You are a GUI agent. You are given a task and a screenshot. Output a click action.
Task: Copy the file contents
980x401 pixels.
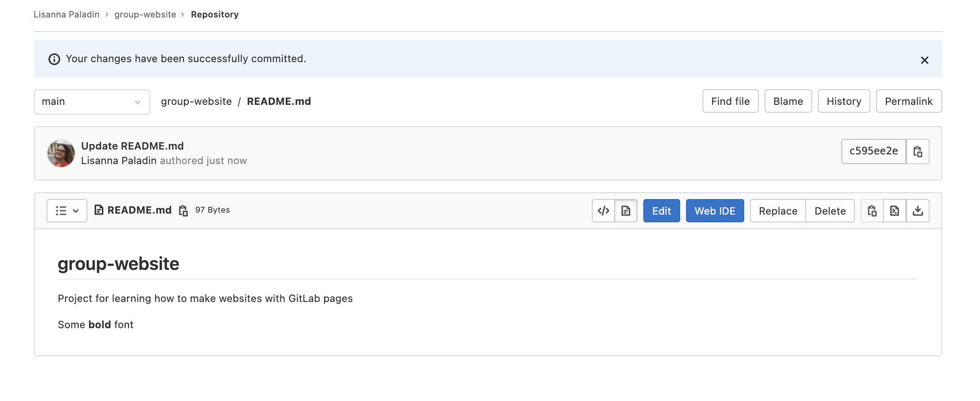click(872, 210)
